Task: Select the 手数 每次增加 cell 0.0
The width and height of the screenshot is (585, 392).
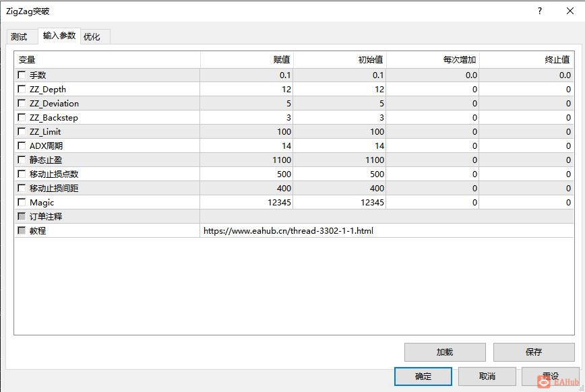Action: (x=433, y=75)
